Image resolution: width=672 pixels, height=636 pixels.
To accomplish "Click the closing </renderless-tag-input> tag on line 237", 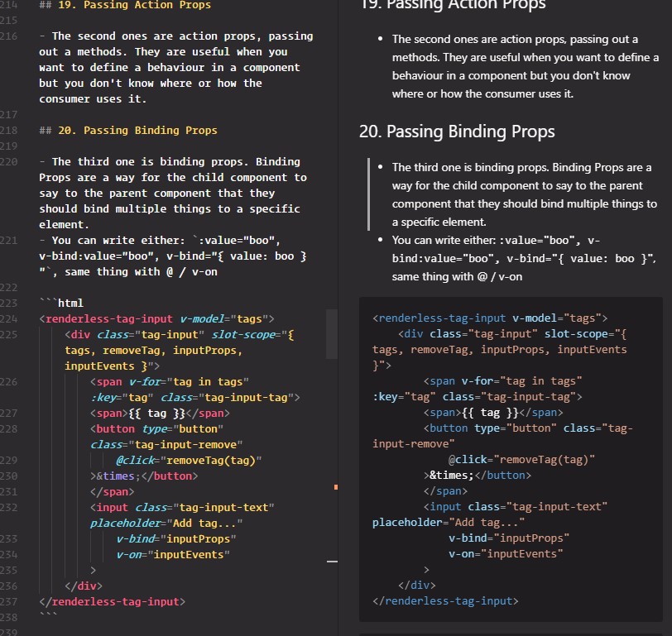I will [x=118, y=601].
